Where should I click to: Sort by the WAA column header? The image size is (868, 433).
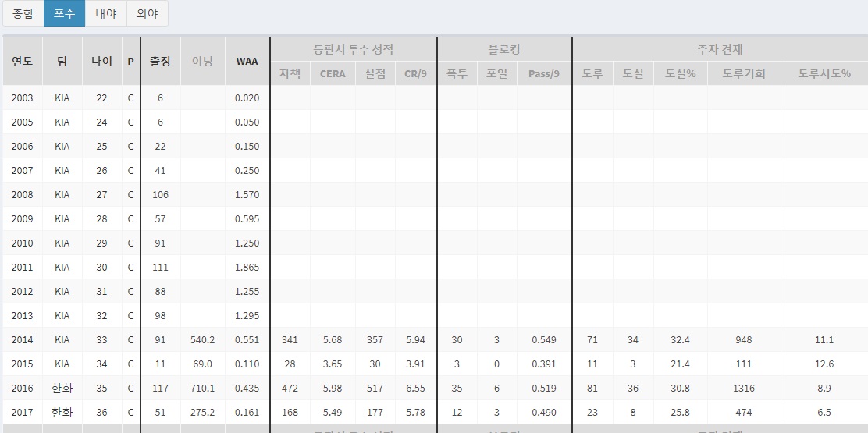point(247,61)
